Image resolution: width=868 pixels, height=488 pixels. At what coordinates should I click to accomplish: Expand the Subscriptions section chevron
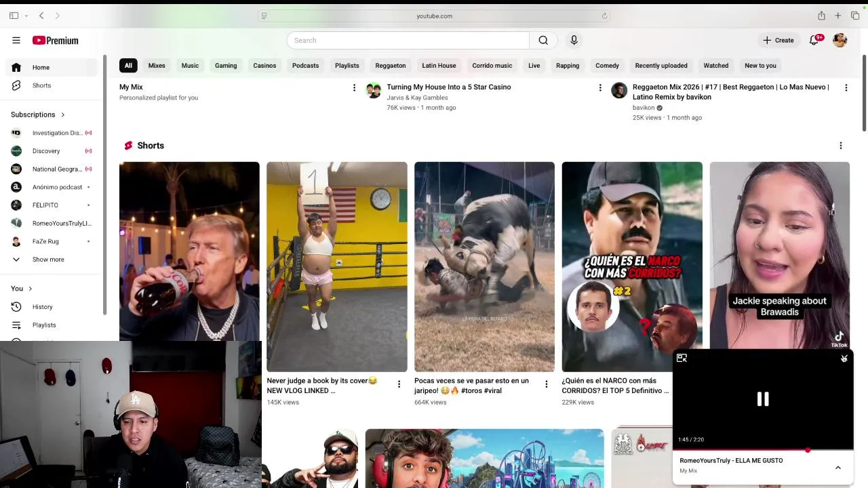63,115
